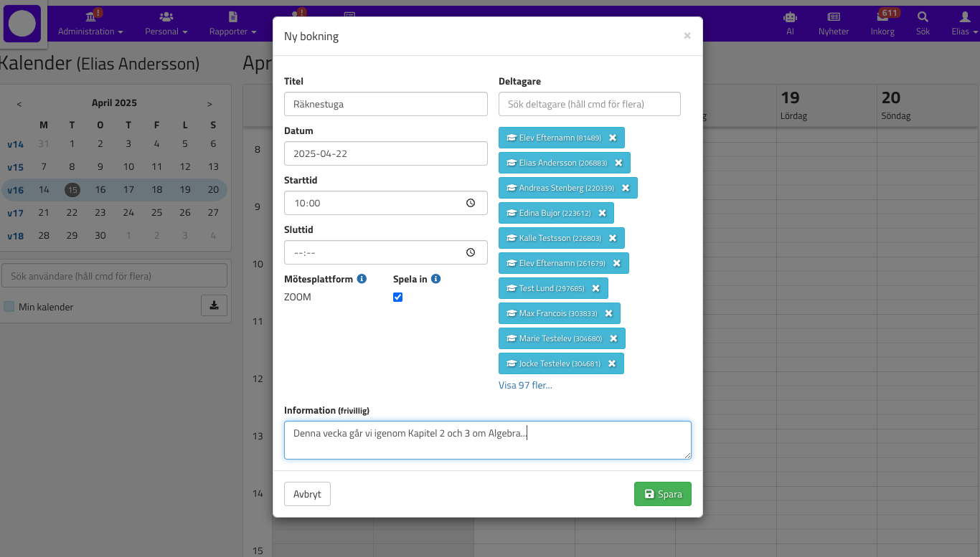
Task: Remove participant Edina Bujor (223612)
Action: (602, 213)
